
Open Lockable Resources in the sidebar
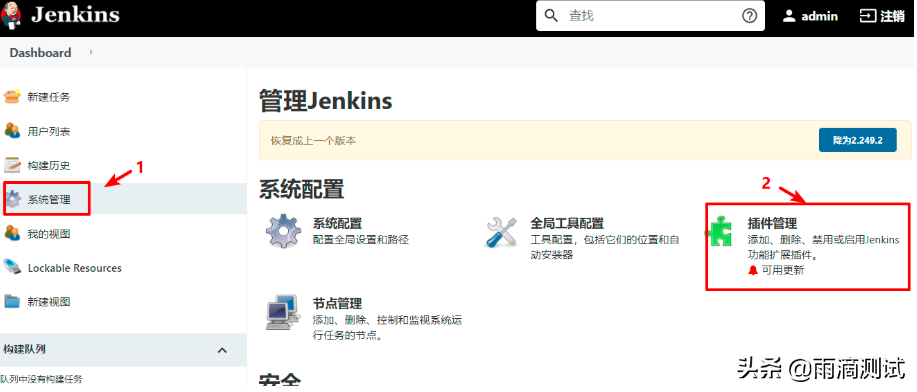[74, 268]
